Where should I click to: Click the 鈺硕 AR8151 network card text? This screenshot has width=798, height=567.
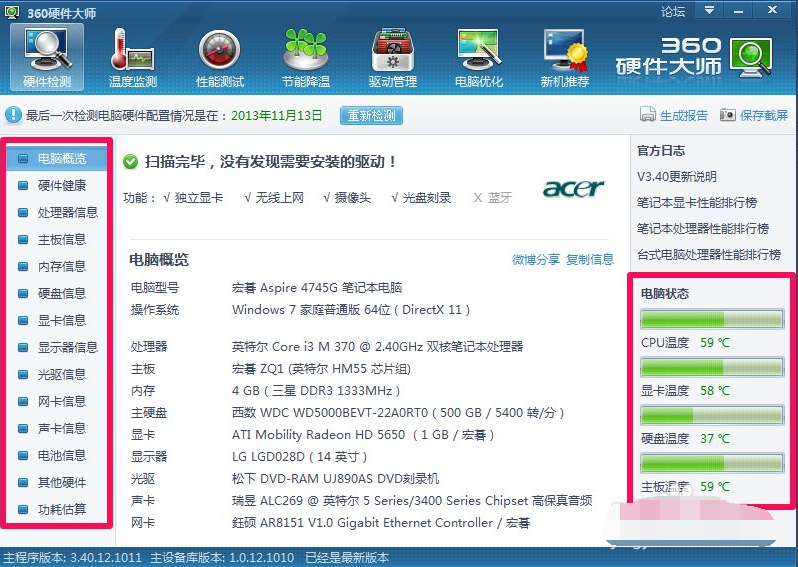pyautogui.click(x=381, y=523)
